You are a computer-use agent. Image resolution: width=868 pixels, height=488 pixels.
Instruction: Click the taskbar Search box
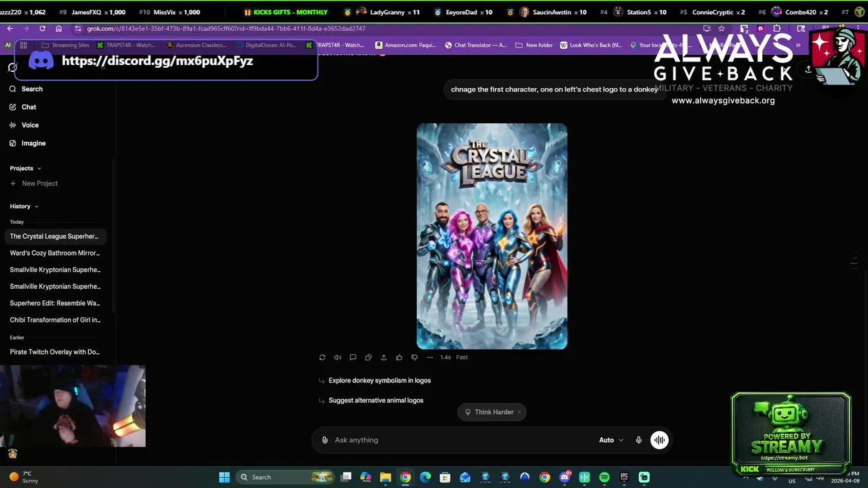(x=285, y=477)
